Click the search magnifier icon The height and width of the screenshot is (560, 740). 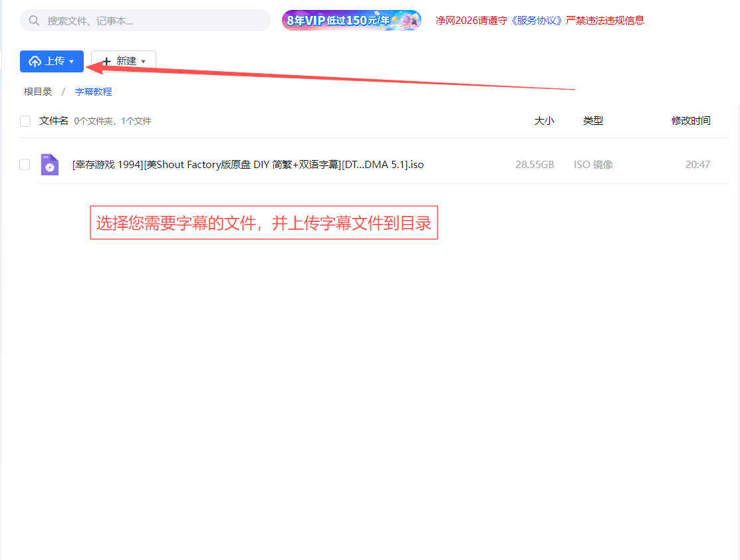34,21
